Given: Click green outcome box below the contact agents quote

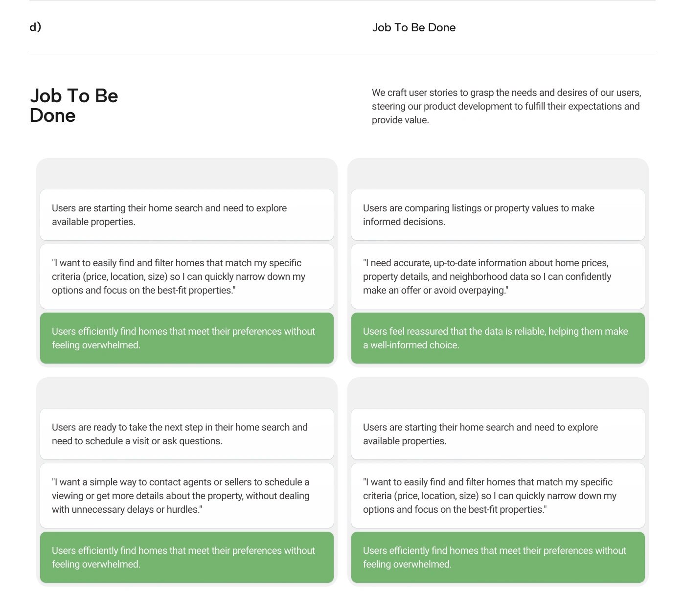Looking at the screenshot, I should (x=186, y=557).
